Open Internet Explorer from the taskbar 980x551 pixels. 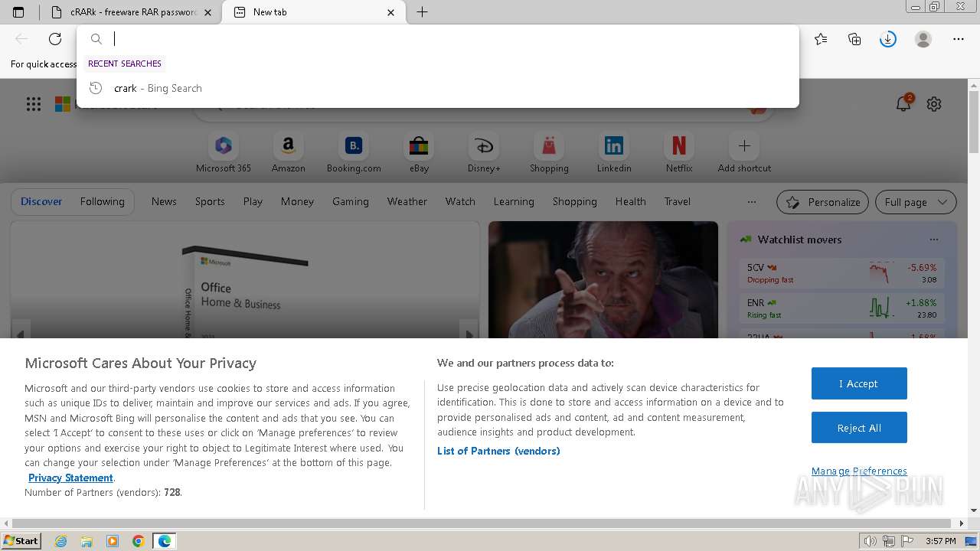click(61, 541)
